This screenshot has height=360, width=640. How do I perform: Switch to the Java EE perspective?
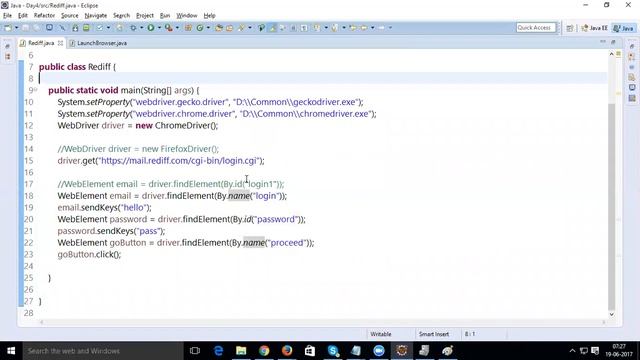tap(595, 28)
